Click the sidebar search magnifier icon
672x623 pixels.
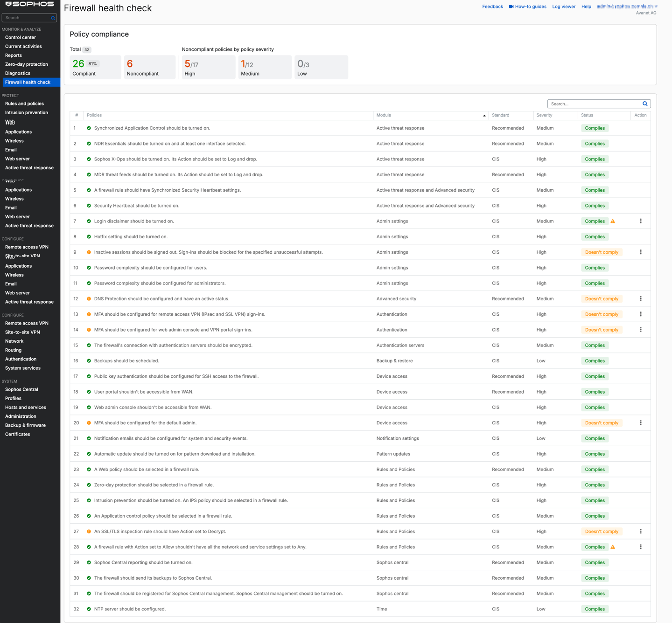point(53,18)
